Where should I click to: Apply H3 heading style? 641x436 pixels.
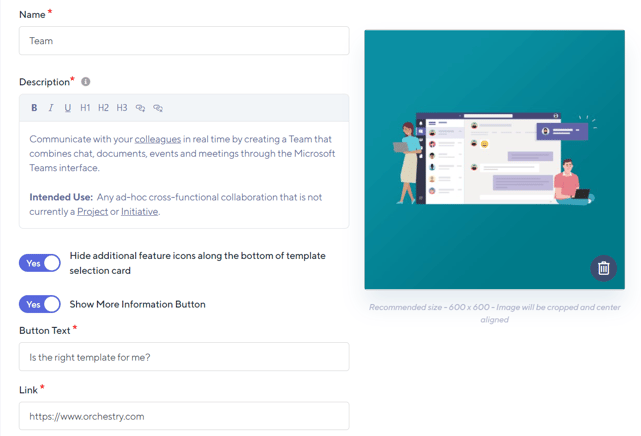click(x=121, y=108)
